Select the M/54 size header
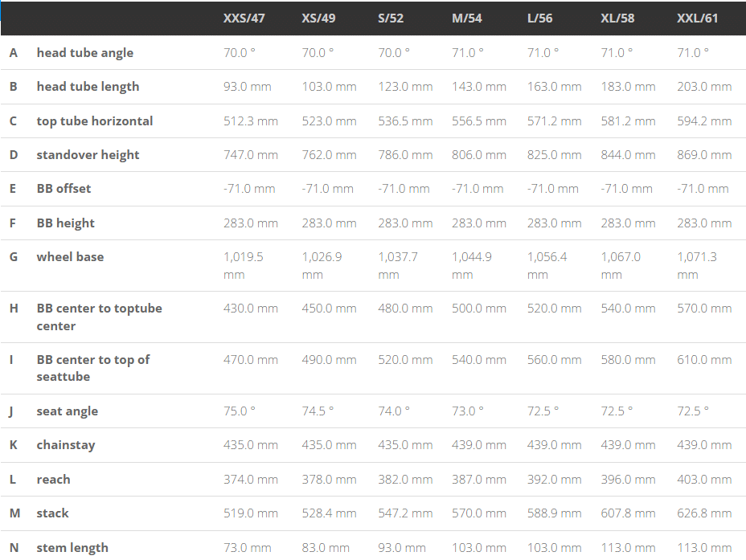This screenshot has height=560, width=746. [x=467, y=18]
